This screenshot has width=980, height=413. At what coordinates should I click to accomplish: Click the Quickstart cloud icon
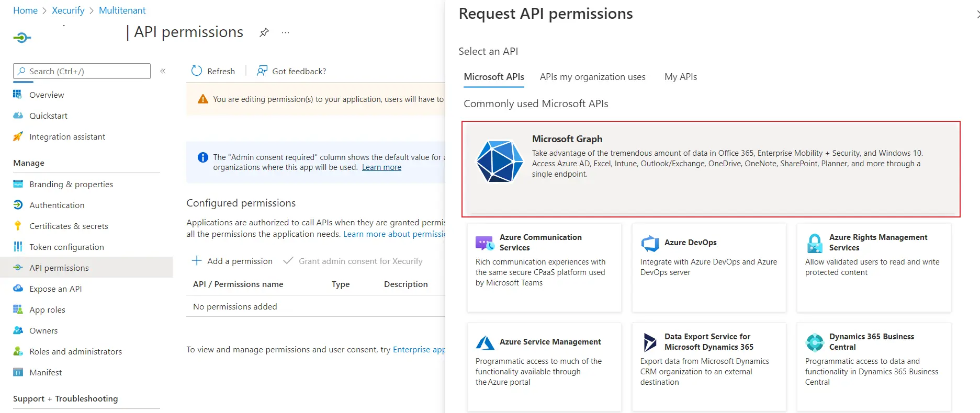(18, 116)
